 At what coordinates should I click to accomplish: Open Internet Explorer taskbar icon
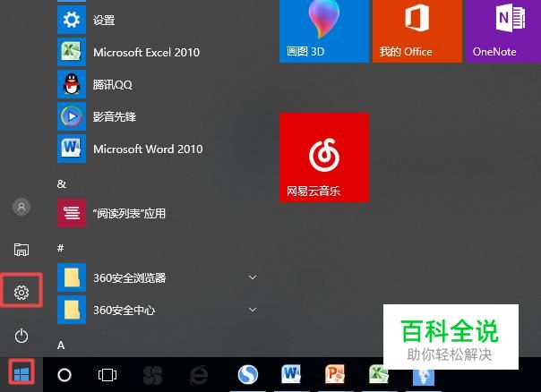click(x=199, y=375)
